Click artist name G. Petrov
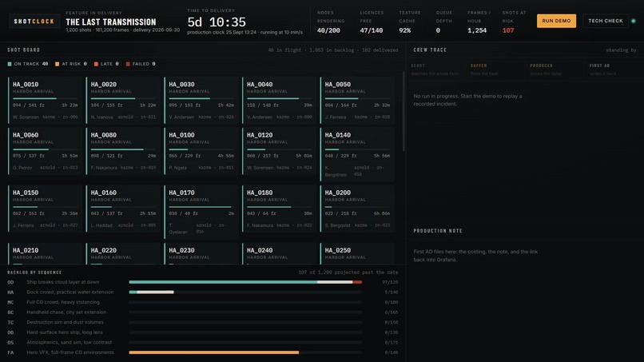Screen dimensions: 644x362 pos(22,168)
